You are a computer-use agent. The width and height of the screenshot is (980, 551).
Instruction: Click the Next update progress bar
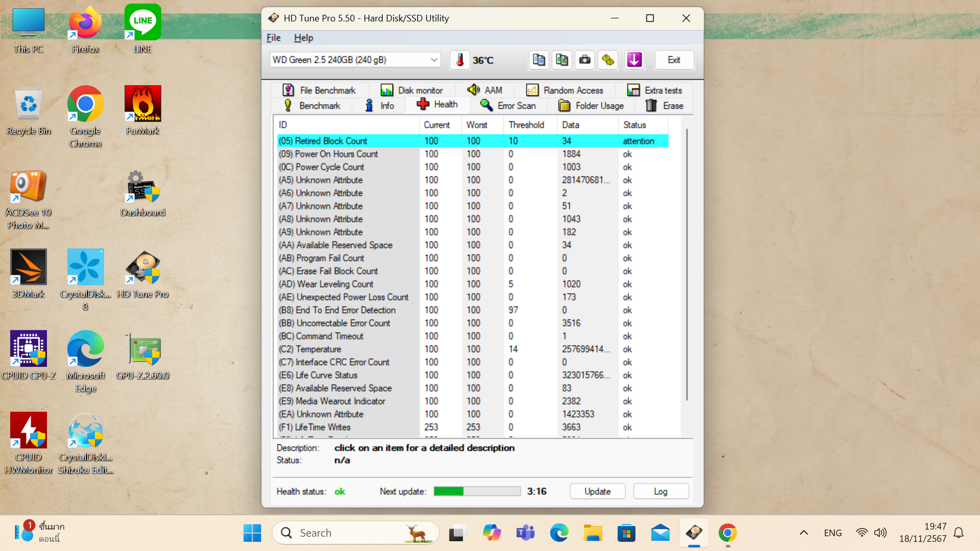tap(477, 491)
